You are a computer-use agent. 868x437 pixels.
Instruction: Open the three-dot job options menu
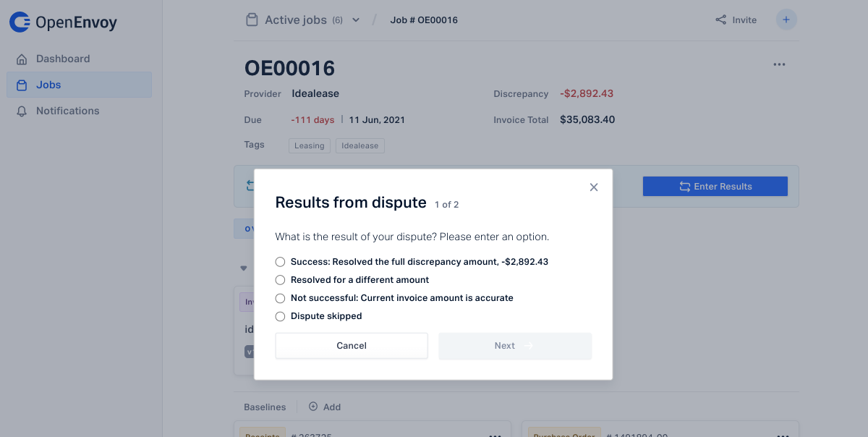click(779, 64)
